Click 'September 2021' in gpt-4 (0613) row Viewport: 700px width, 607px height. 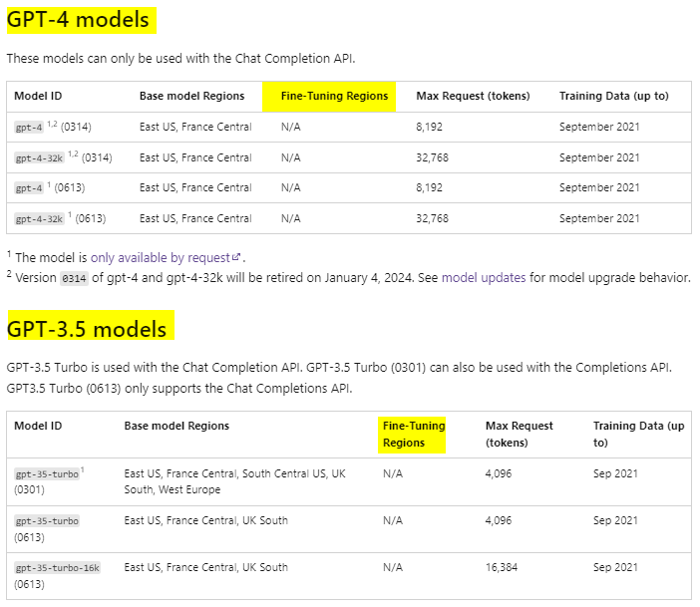pyautogui.click(x=599, y=188)
